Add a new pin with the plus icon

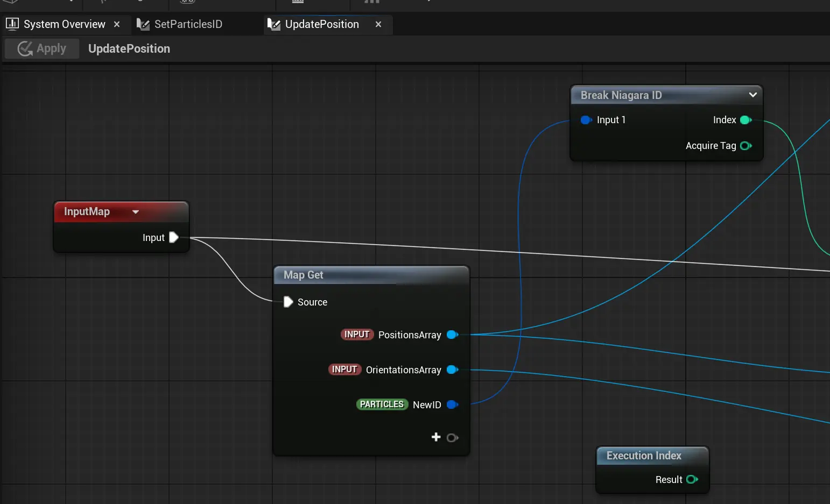point(436,437)
